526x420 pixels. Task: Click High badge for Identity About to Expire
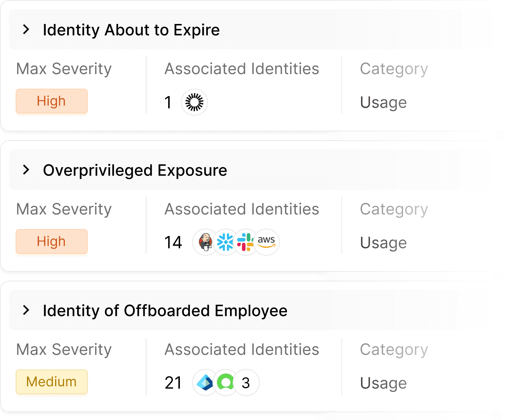pos(52,101)
